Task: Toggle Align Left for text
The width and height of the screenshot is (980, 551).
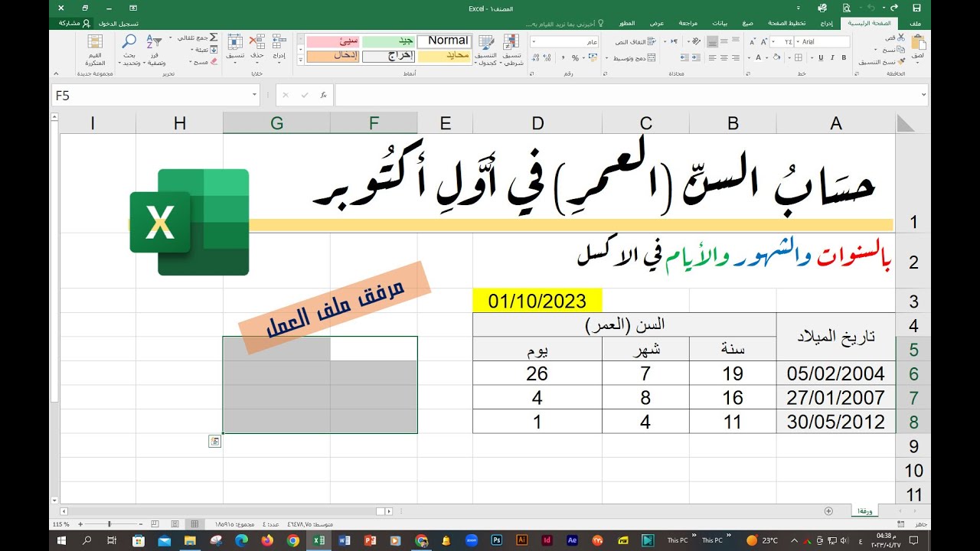Action: [x=712, y=57]
